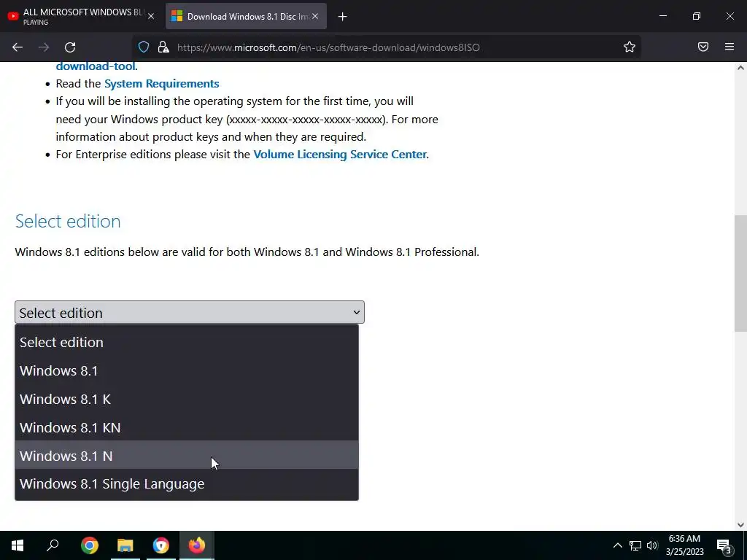Open the System Requirements link
The image size is (747, 560).
click(161, 84)
